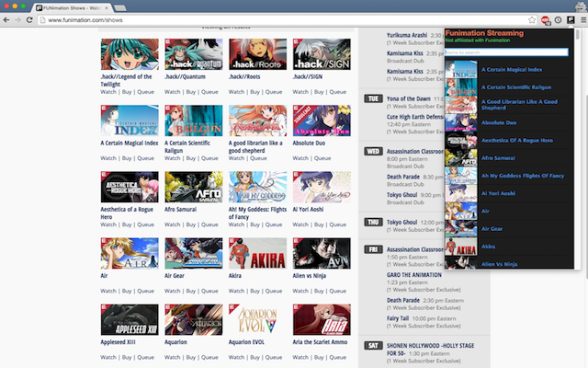This screenshot has width=588, height=368.
Task: Click the TUE day badge
Action: (373, 98)
